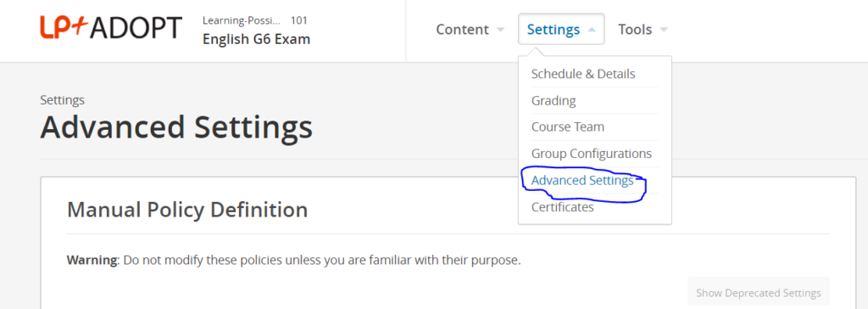Expand the Tools dropdown menu
The height and width of the screenshot is (309, 868).
643,30
